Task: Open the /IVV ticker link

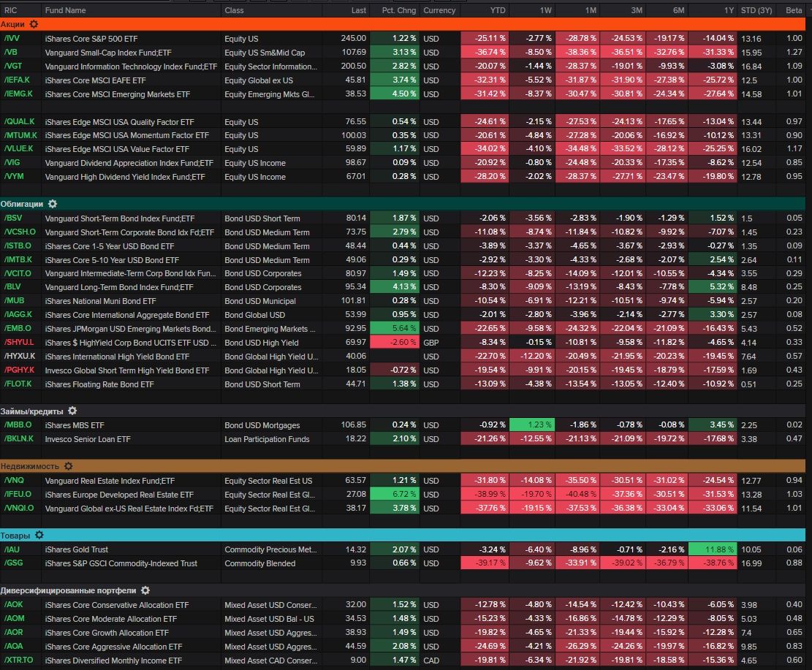Action: (12, 38)
